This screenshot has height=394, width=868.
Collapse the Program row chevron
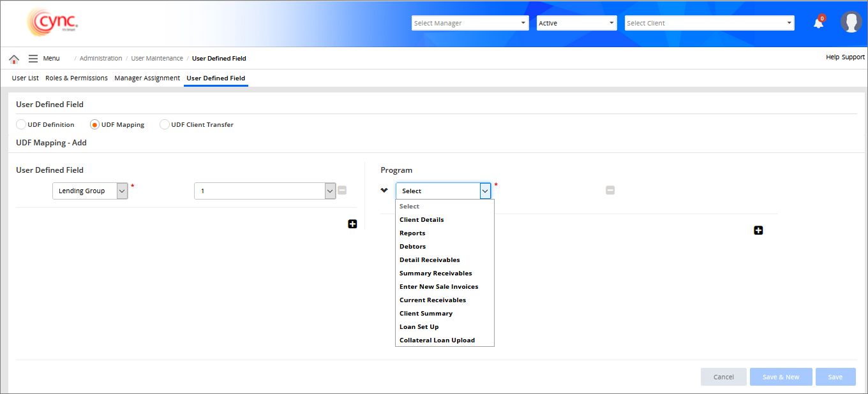(384, 190)
